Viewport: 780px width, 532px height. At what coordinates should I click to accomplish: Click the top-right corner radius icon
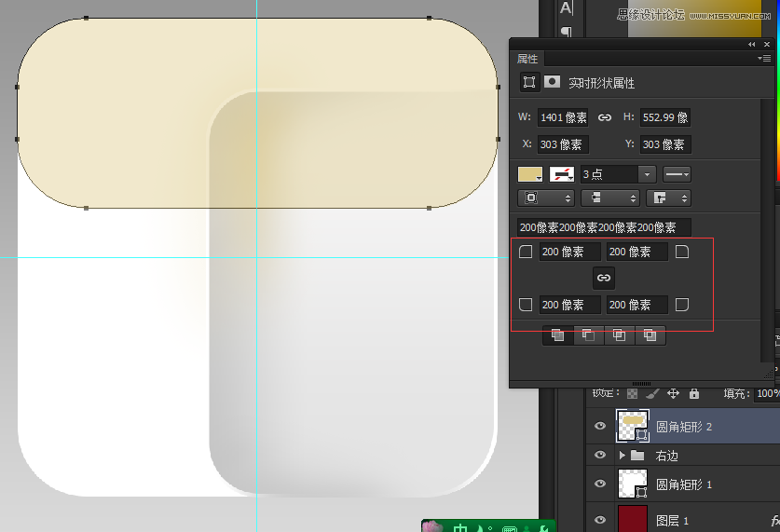682,252
